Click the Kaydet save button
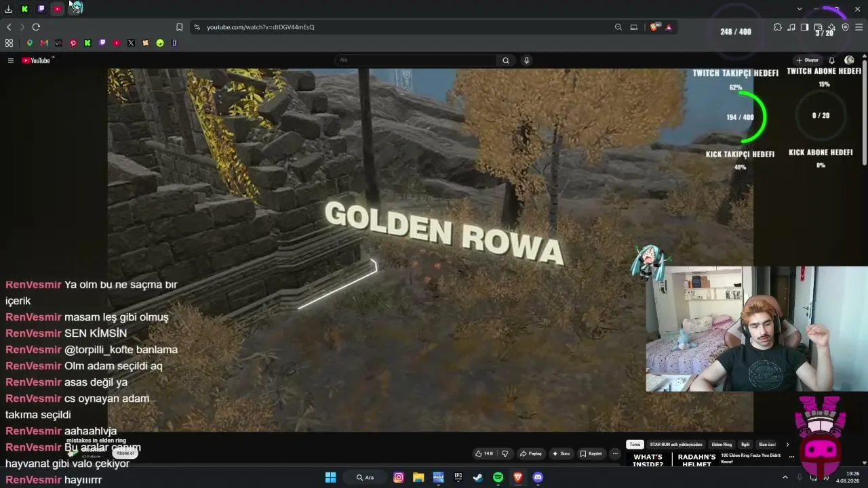868x488 pixels. click(591, 453)
